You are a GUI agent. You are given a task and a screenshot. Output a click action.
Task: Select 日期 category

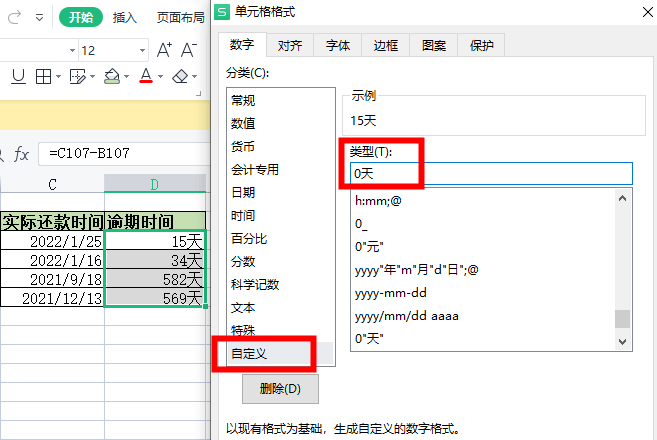[x=280, y=193]
